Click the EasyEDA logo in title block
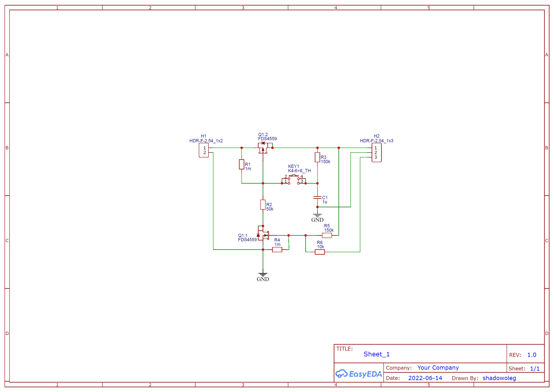554x392 pixels. (358, 374)
